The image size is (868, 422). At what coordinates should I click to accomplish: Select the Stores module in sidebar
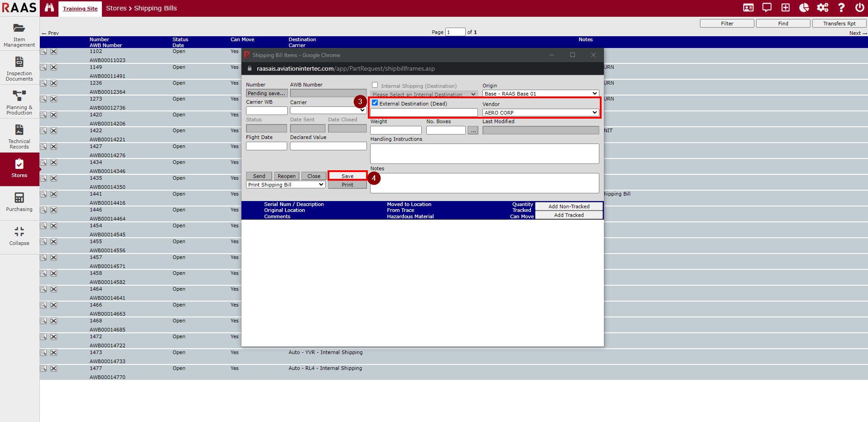click(x=19, y=168)
